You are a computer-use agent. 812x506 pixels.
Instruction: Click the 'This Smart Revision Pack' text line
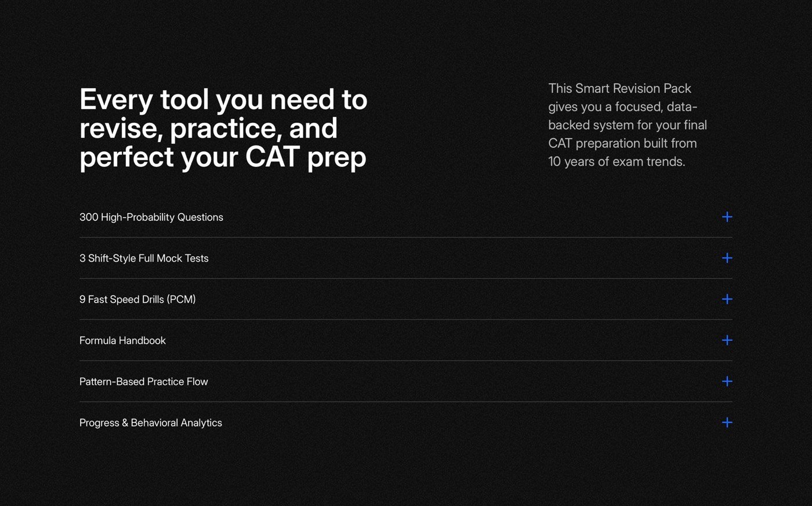coord(619,89)
